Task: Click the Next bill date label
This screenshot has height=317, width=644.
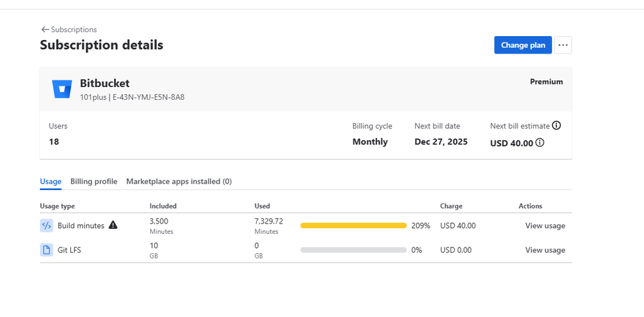Action: pos(437,126)
